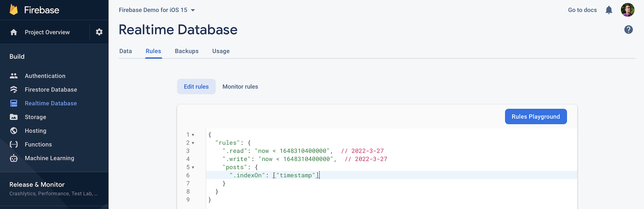Click the notifications bell icon
The image size is (644, 209).
pos(609,10)
